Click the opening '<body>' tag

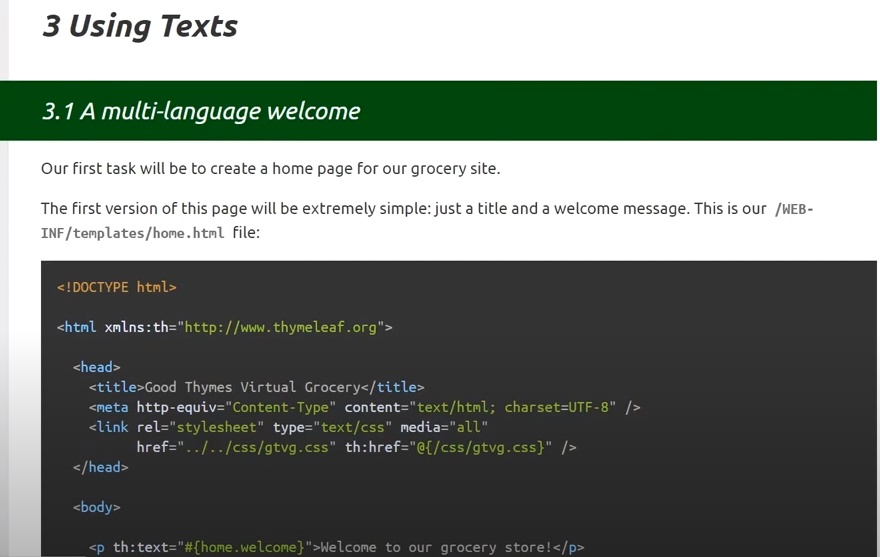click(97, 507)
